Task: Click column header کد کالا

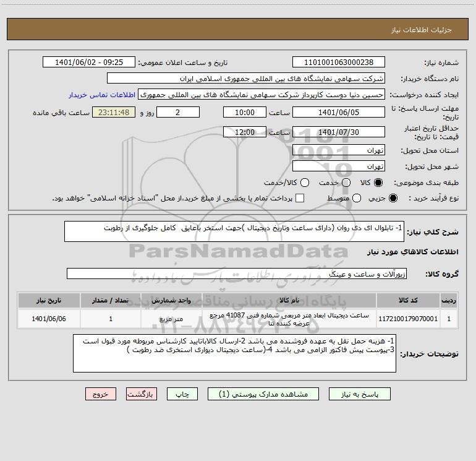Action: 408,300
